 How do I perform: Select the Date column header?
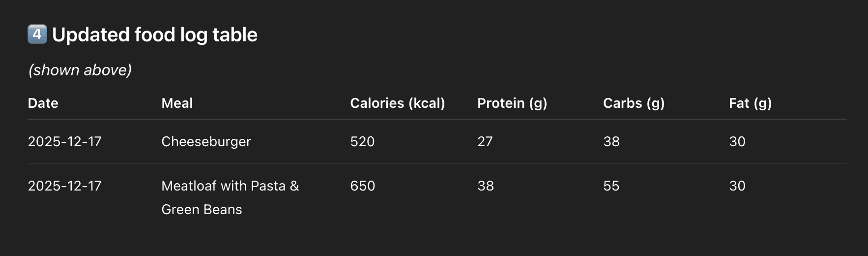coord(43,103)
